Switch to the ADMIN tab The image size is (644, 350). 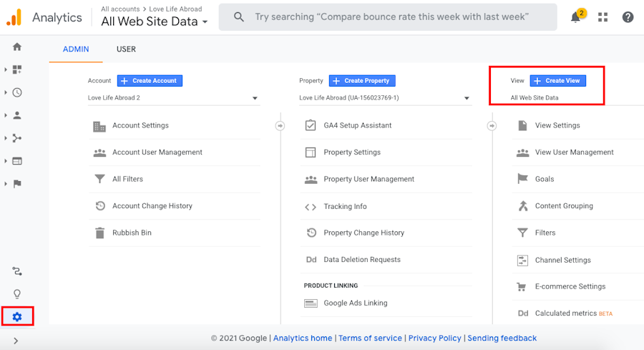point(76,49)
